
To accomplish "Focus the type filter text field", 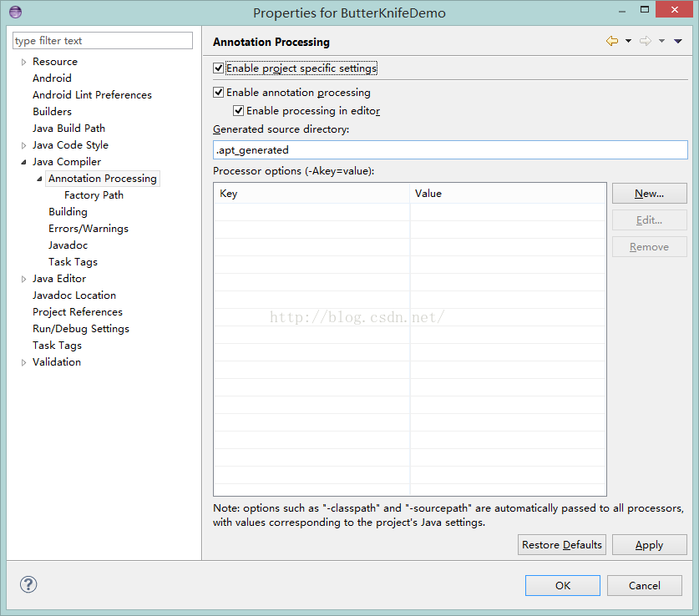I will [x=103, y=41].
